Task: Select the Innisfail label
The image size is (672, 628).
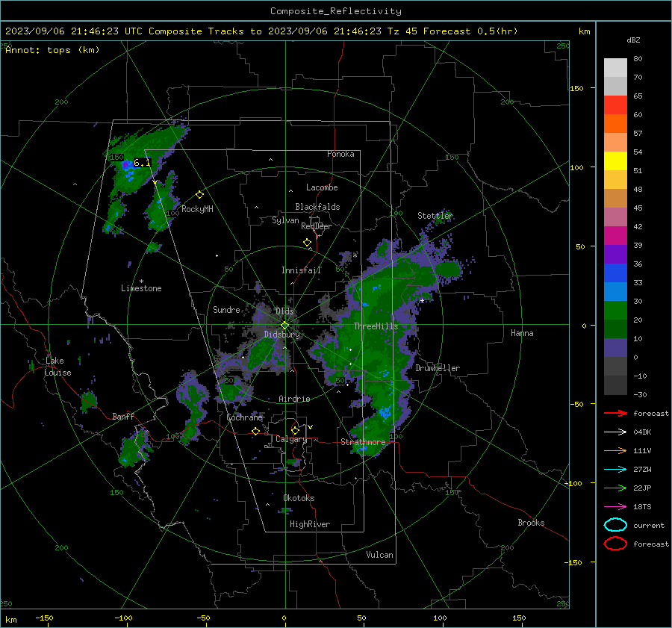Action: 301,270
